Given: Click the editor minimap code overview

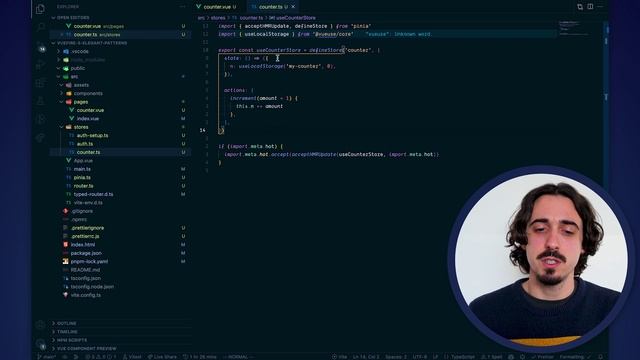Looking at the screenshot, I should coord(574,28).
